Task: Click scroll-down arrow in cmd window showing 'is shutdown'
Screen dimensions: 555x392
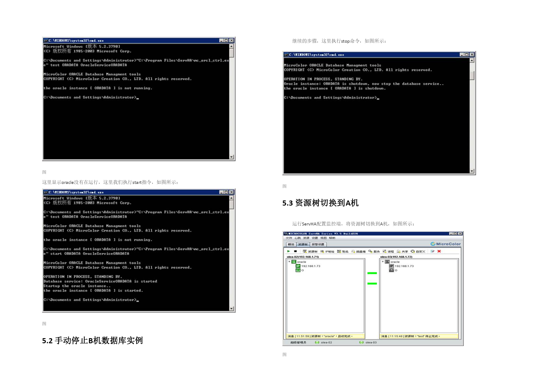Action: (x=472, y=171)
